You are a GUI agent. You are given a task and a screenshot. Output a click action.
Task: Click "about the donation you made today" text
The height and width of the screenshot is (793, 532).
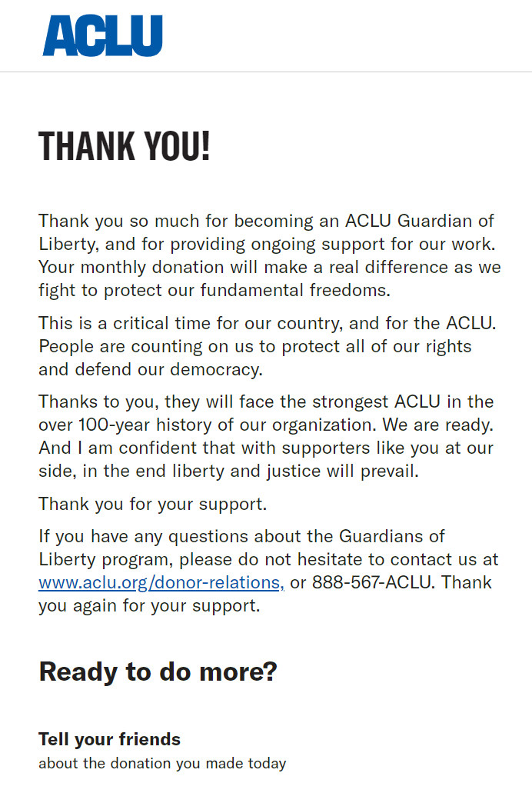pos(162,764)
